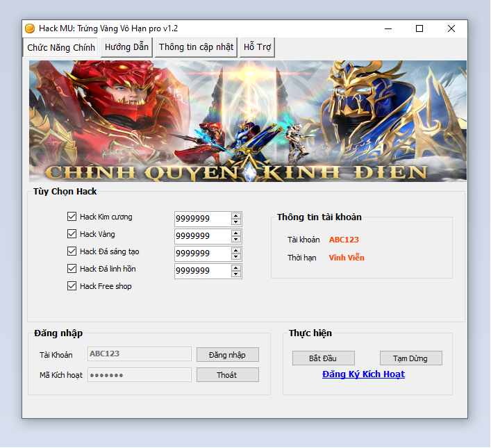Uncheck the Hack Kim cương checkbox
This screenshot has width=491, height=448.
pyautogui.click(x=72, y=217)
